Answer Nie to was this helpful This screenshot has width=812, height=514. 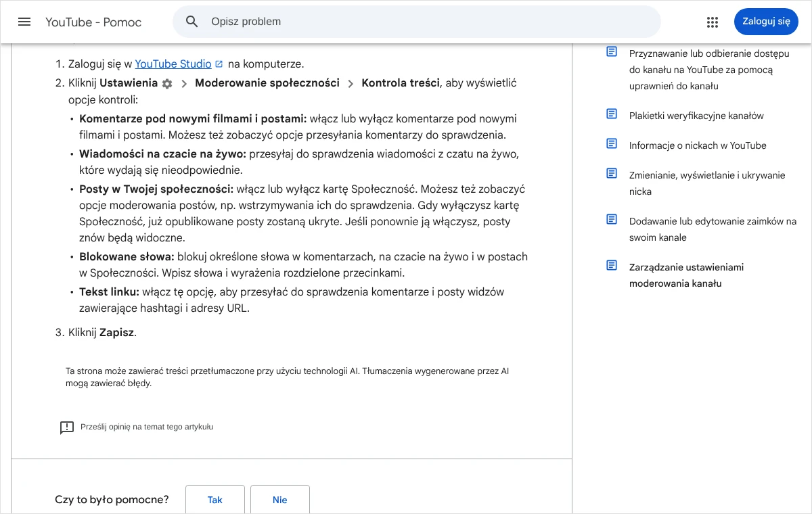pos(280,500)
